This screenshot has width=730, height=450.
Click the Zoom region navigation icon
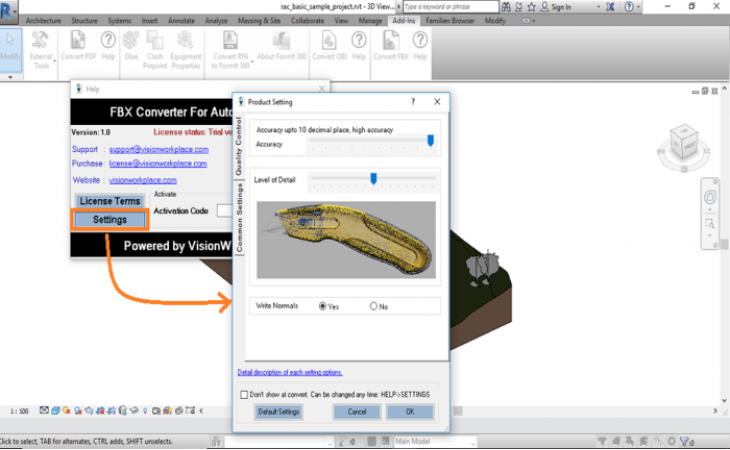coord(710,224)
